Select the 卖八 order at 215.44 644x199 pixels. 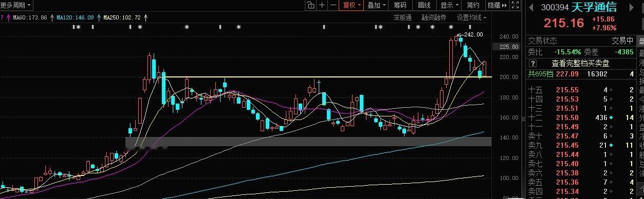click(x=581, y=154)
